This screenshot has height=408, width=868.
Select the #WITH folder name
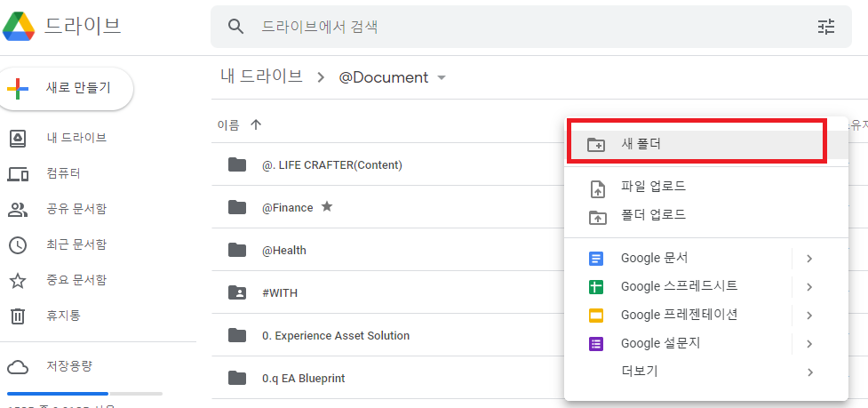pyautogui.click(x=280, y=292)
